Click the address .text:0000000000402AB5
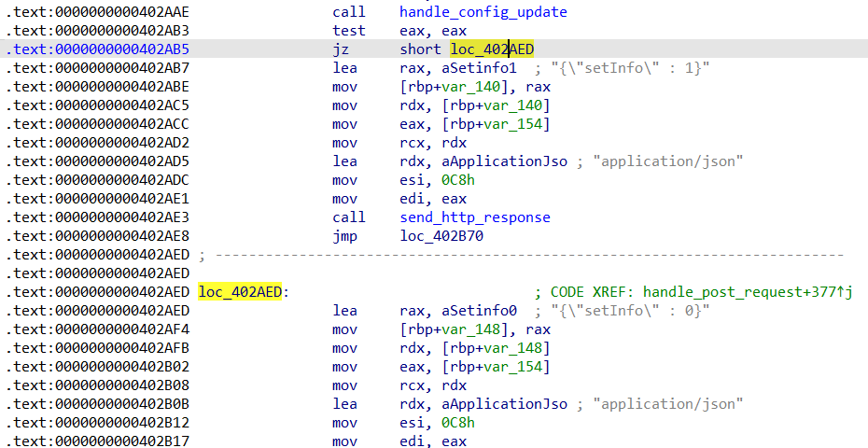The width and height of the screenshot is (868, 448). [x=98, y=49]
